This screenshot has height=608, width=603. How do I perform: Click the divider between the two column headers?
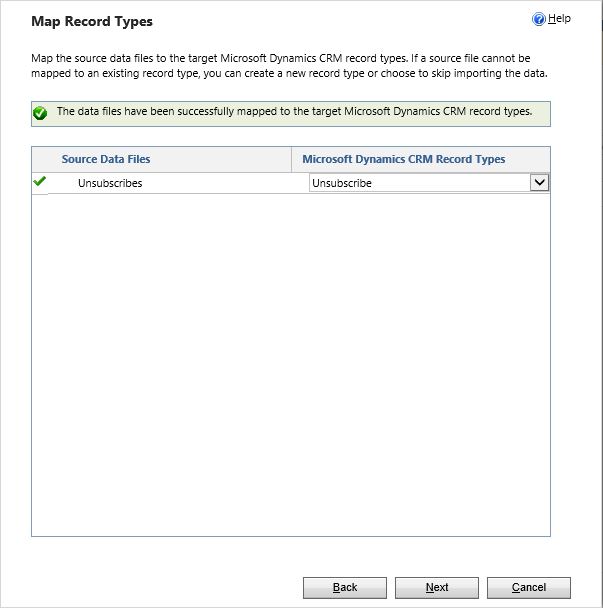tap(291, 159)
